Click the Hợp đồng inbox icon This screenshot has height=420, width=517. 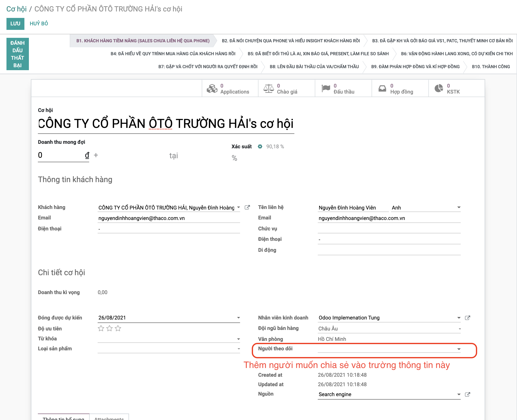coord(382,89)
